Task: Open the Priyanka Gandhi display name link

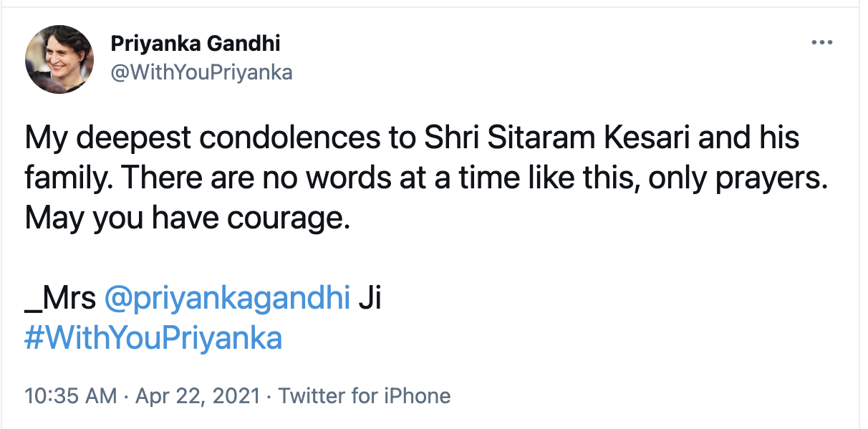Action: coord(195,44)
